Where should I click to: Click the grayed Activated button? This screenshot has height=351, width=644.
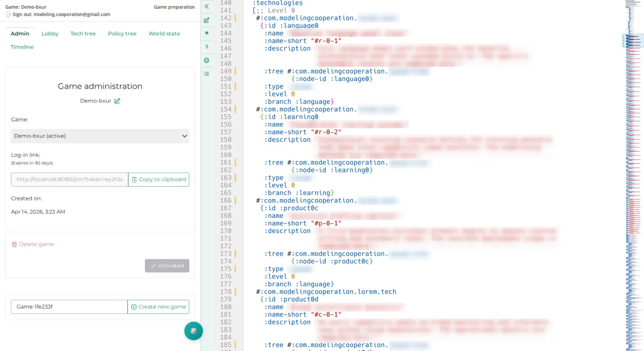167,265
